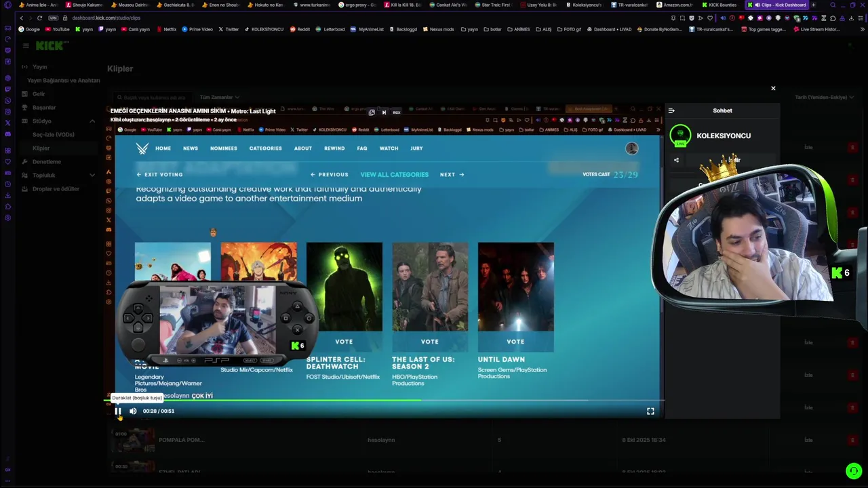Switch to the KICK Bounties tab

(x=720, y=5)
